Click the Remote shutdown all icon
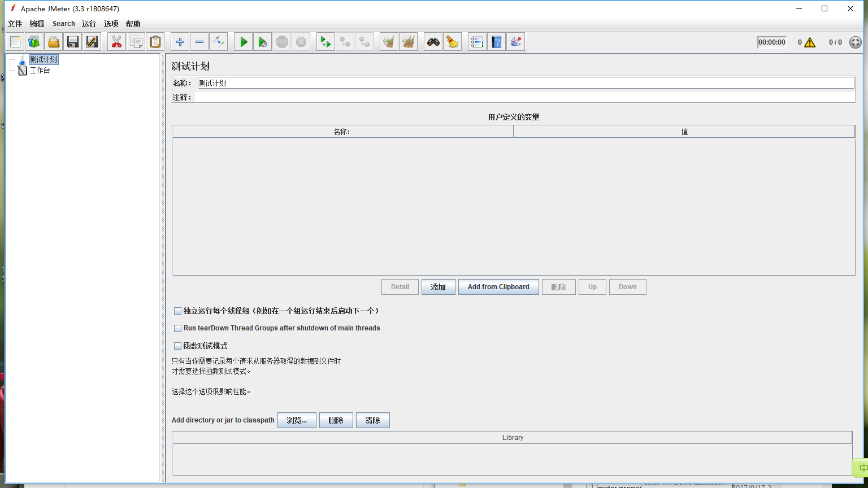This screenshot has width=868, height=488. (364, 42)
